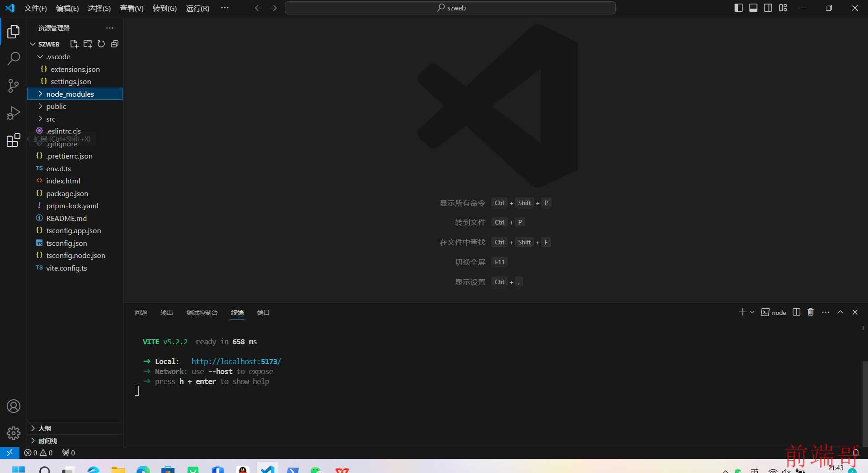Show more menu bar items
Image resolution: width=868 pixels, height=473 pixels.
pyautogui.click(x=225, y=8)
